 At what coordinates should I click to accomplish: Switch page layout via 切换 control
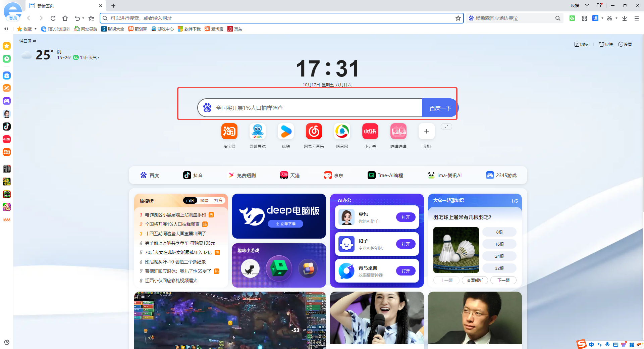coord(581,44)
